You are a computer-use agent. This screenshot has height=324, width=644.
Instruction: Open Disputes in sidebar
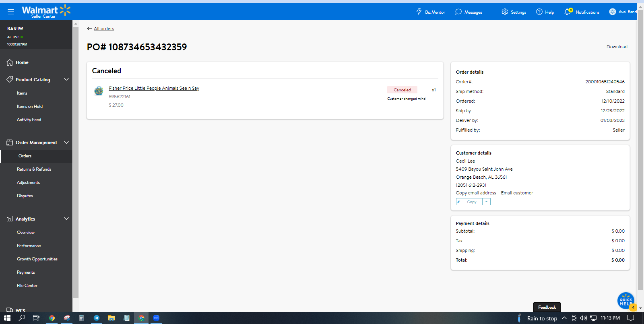[x=25, y=196]
